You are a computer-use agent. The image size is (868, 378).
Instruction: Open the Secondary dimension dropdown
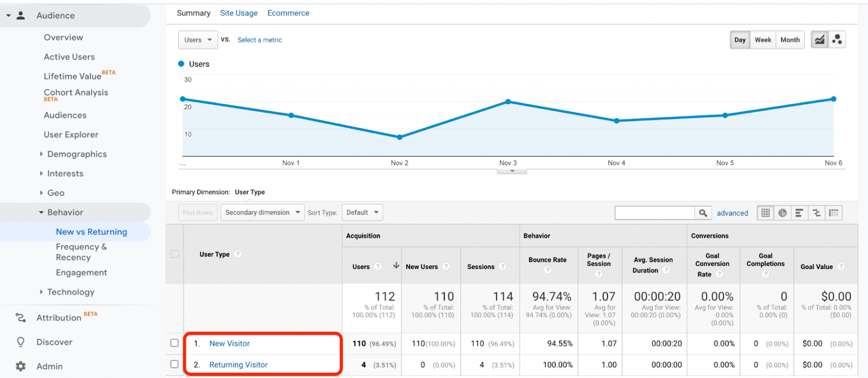(x=263, y=213)
